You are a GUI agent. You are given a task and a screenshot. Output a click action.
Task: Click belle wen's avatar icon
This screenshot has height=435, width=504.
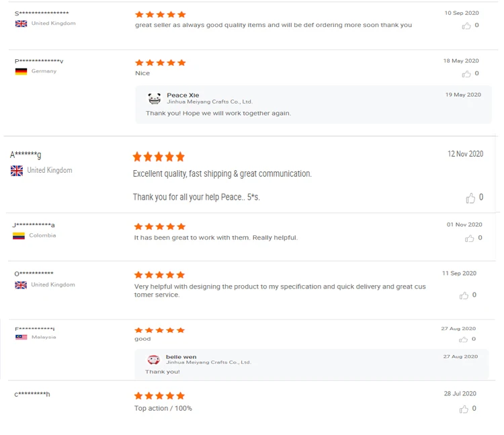pos(153,360)
